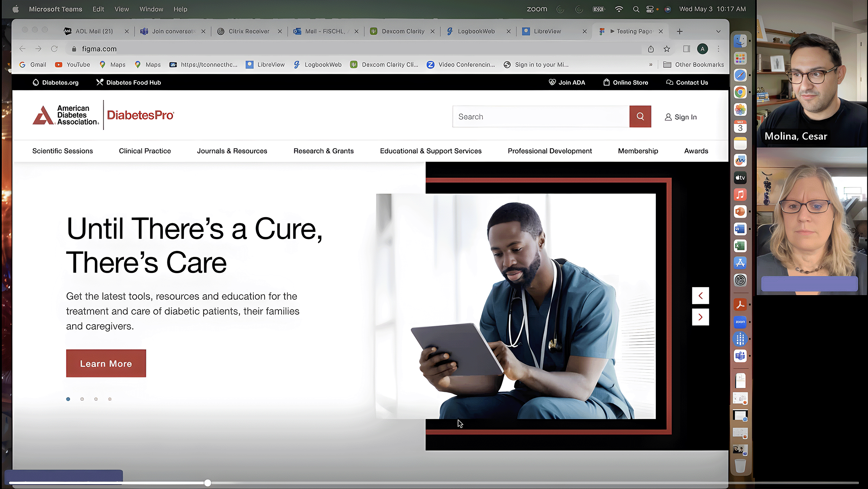Image resolution: width=868 pixels, height=489 pixels.
Task: Select the fourth carousel dot indicator
Action: (x=110, y=399)
